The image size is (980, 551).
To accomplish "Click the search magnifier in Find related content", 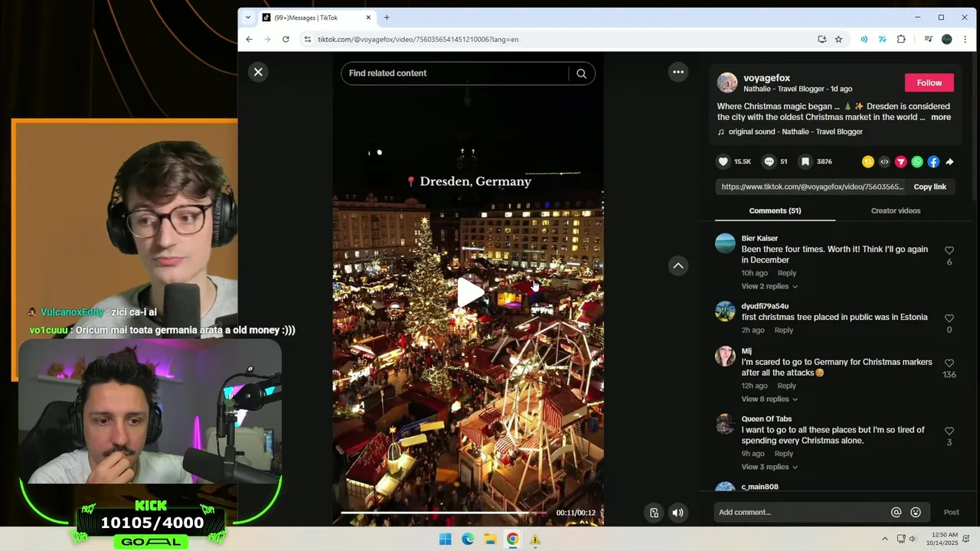I will [581, 73].
